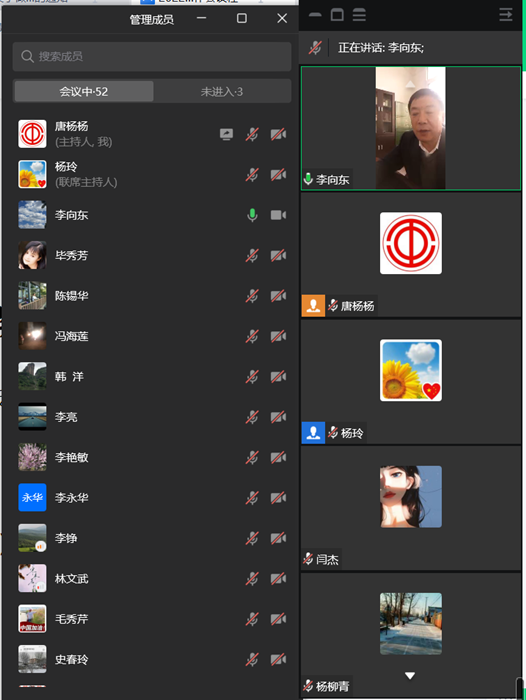Click camera icon for 史春玲
Image resolution: width=526 pixels, height=700 pixels.
click(x=278, y=659)
